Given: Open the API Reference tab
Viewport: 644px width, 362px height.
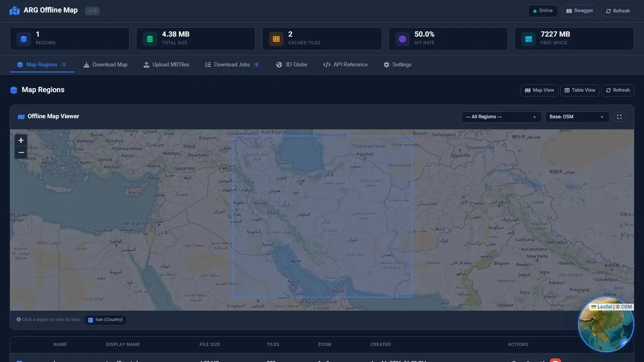Looking at the screenshot, I should [345, 65].
